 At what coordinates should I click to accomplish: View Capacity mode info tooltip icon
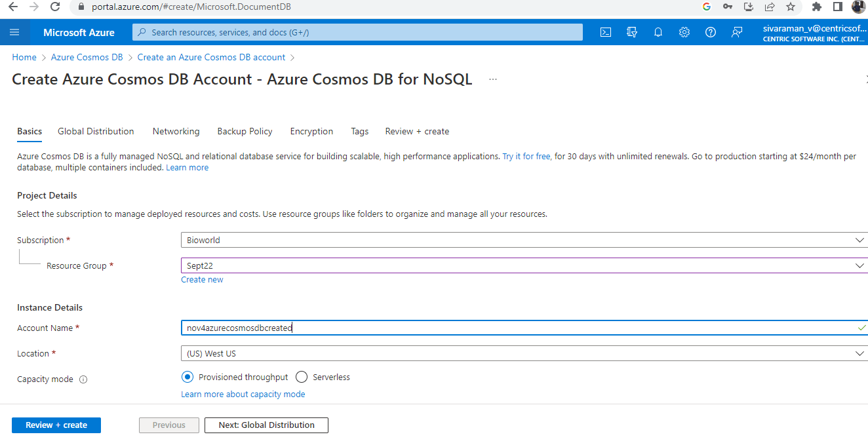click(x=83, y=379)
